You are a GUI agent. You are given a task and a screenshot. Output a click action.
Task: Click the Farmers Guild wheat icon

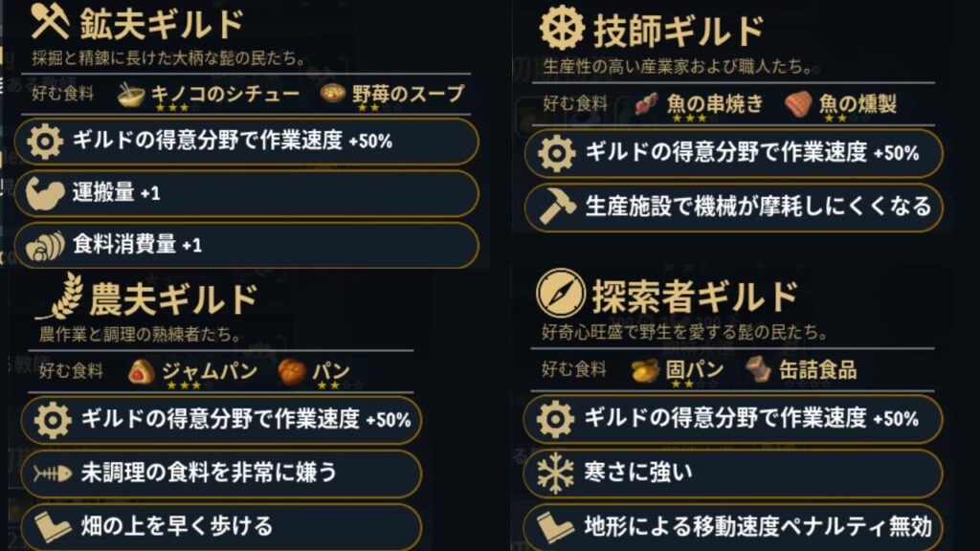coord(59,298)
